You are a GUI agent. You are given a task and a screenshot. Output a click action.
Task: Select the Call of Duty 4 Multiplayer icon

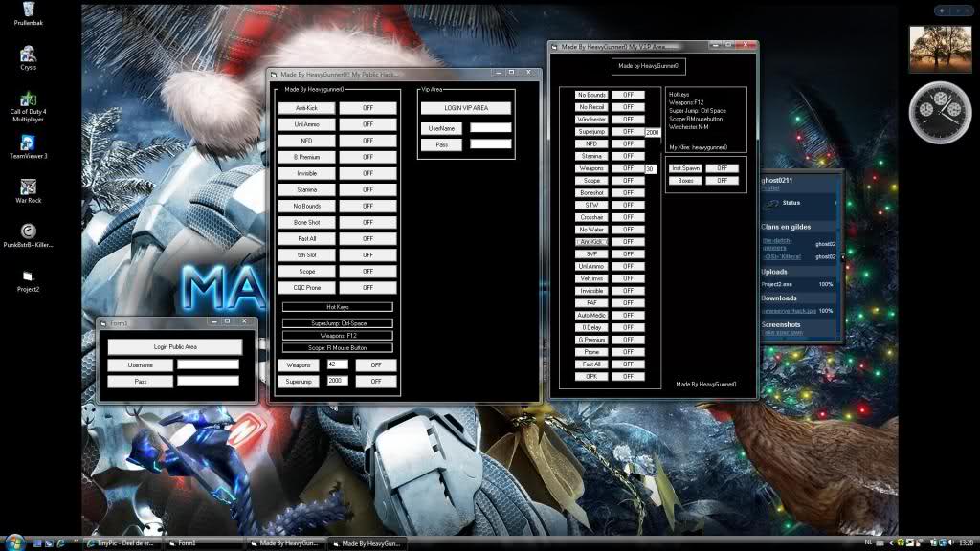pyautogui.click(x=28, y=107)
